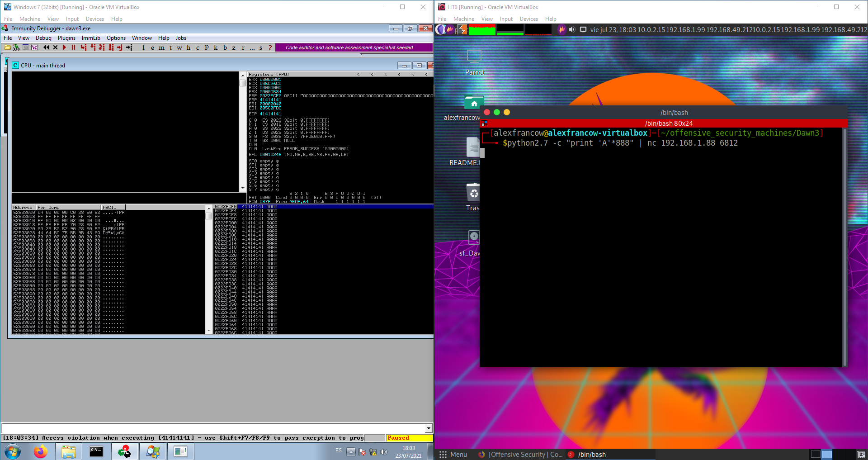Screen dimensions: 868x460
Task: Open the Windows Start button
Action: click(13, 451)
